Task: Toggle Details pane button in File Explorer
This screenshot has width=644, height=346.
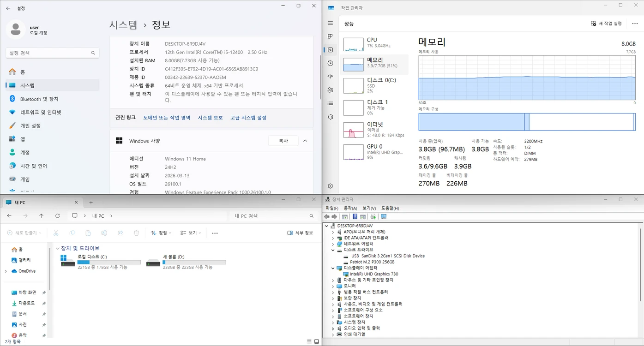Action: (300, 233)
